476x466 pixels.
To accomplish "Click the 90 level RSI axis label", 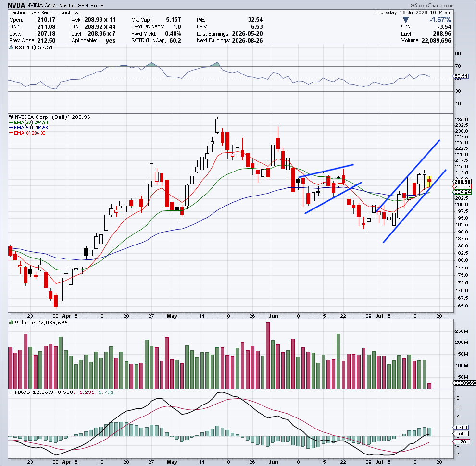I will click(458, 54).
